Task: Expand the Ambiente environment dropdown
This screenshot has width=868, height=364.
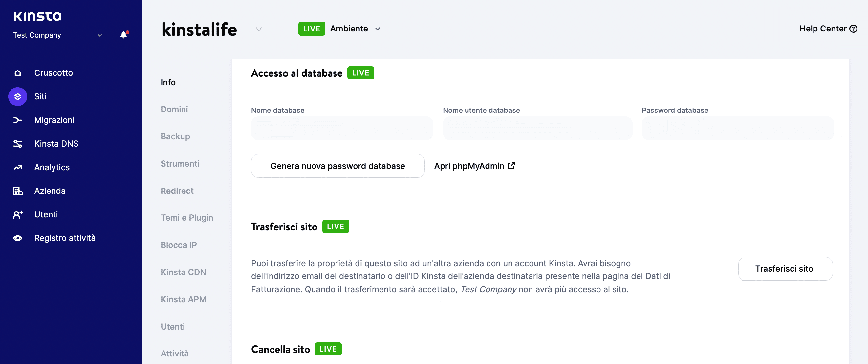Action: 378,29
